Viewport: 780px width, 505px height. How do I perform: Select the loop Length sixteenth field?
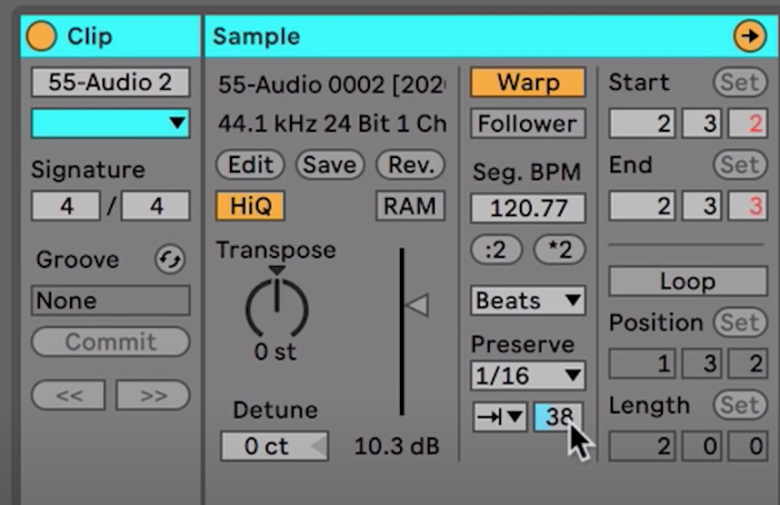(x=748, y=446)
